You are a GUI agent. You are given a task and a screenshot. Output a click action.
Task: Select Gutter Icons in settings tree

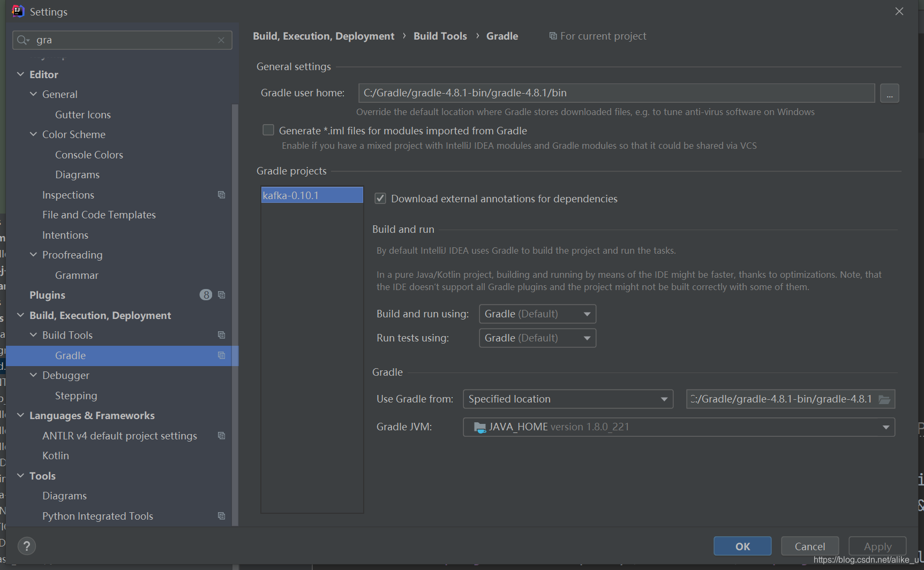click(83, 115)
